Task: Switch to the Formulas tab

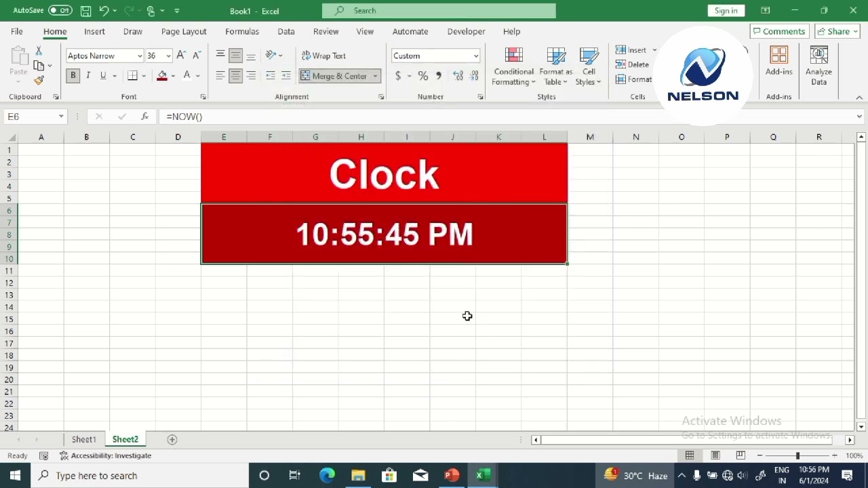Action: (242, 31)
